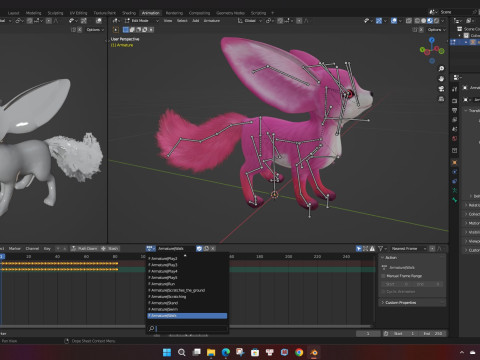This screenshot has height=360, width=480.
Task: Open the Armature menu in viewport header
Action: pyautogui.click(x=212, y=21)
